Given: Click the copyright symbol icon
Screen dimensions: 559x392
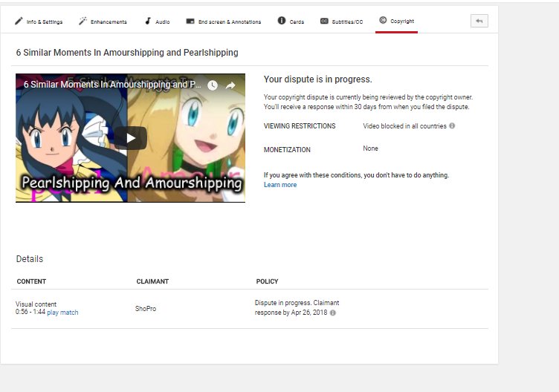Looking at the screenshot, I should (383, 20).
